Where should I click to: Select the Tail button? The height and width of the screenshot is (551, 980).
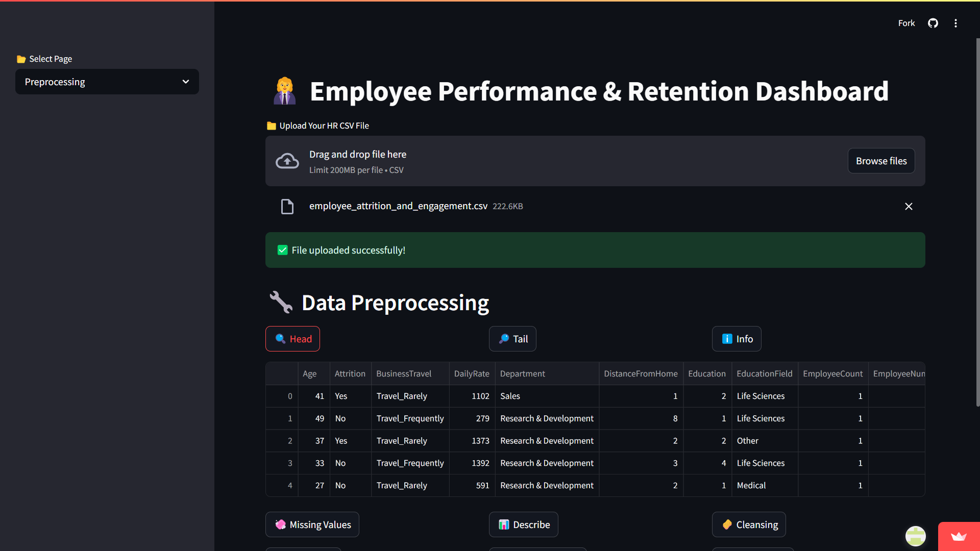512,339
